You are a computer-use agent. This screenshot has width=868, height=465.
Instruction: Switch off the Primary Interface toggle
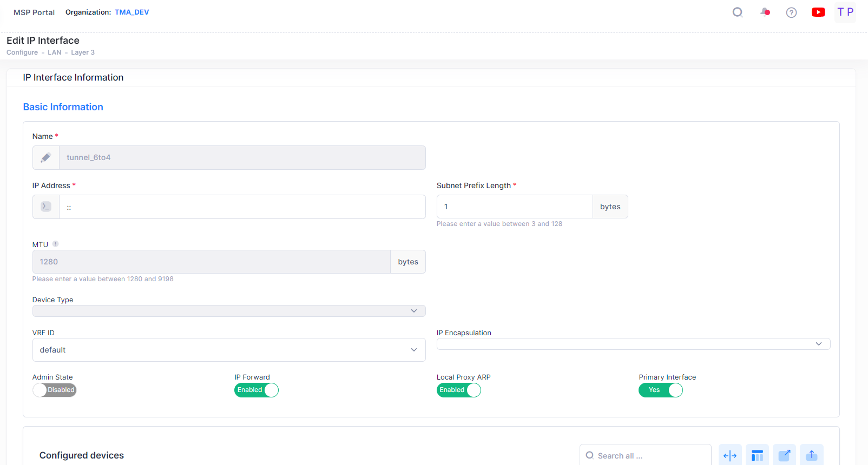(660, 390)
